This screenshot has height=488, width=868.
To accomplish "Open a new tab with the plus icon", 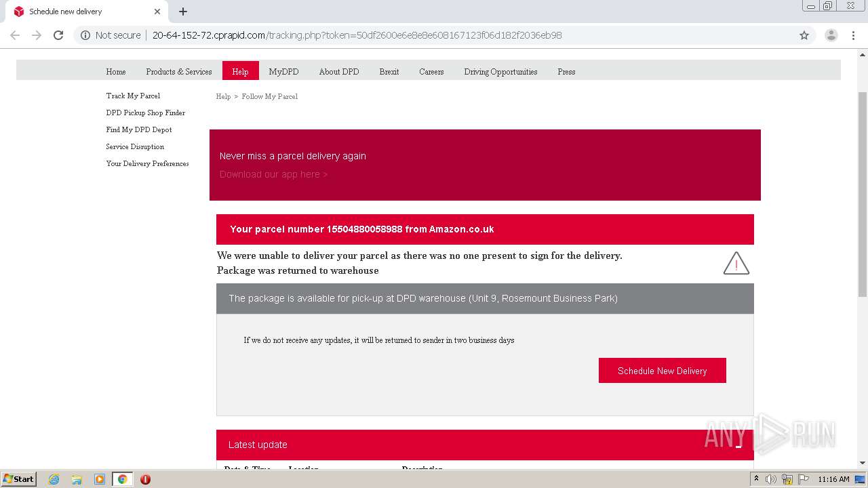I will (x=183, y=12).
